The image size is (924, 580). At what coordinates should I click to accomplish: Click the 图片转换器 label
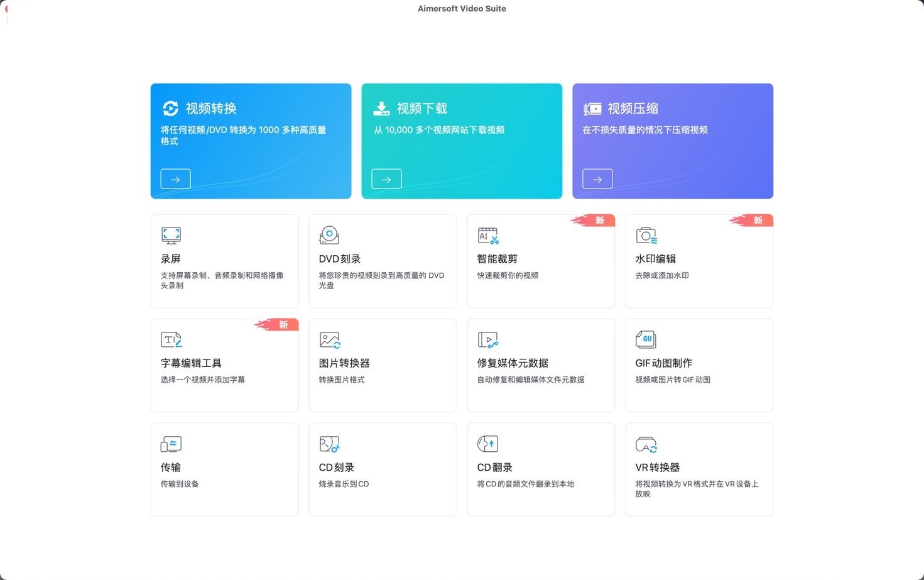(x=344, y=363)
